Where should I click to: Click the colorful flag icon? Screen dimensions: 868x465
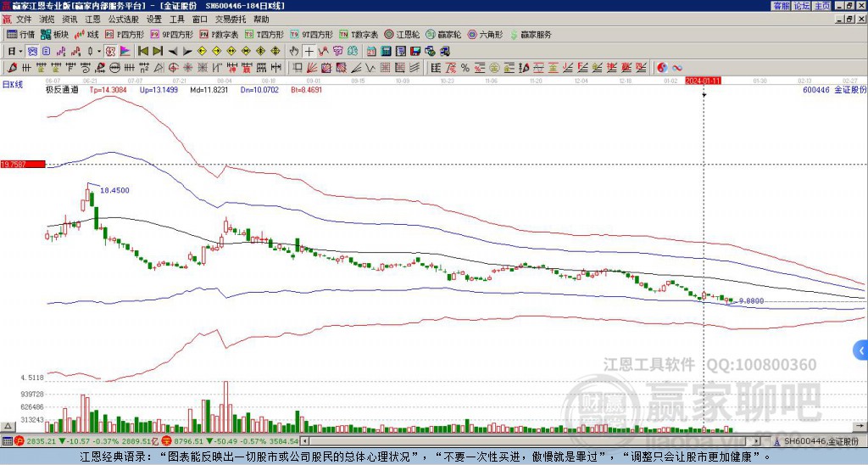pyautogui.click(x=125, y=52)
